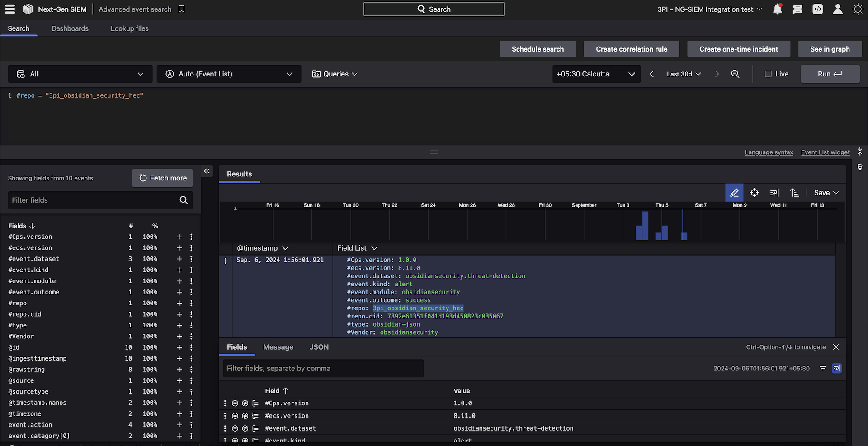Image resolution: width=868 pixels, height=446 pixels.
Task: Open the filter icon beside the timestamp value
Action: coord(823,368)
